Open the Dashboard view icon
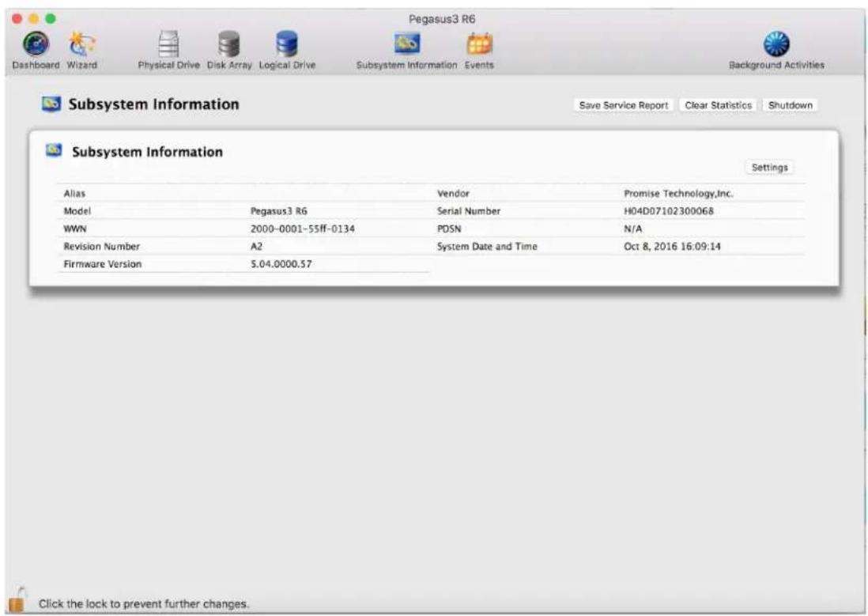868x616 pixels. tap(36, 43)
